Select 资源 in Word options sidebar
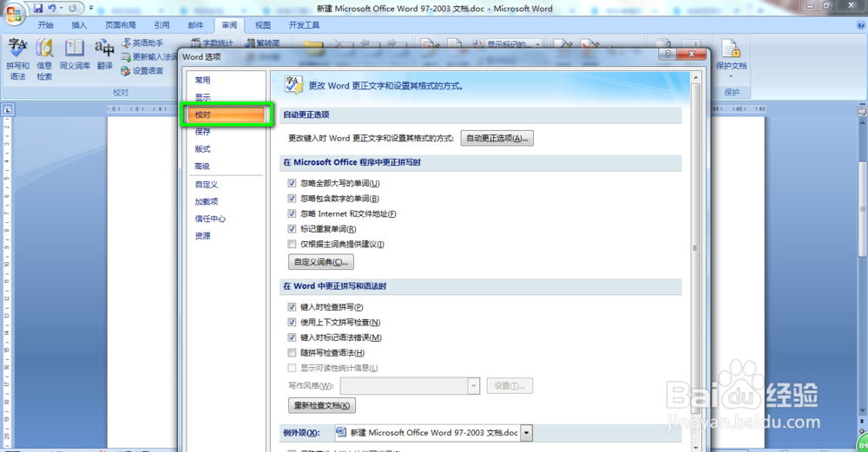The height and width of the screenshot is (452, 868). [226, 236]
